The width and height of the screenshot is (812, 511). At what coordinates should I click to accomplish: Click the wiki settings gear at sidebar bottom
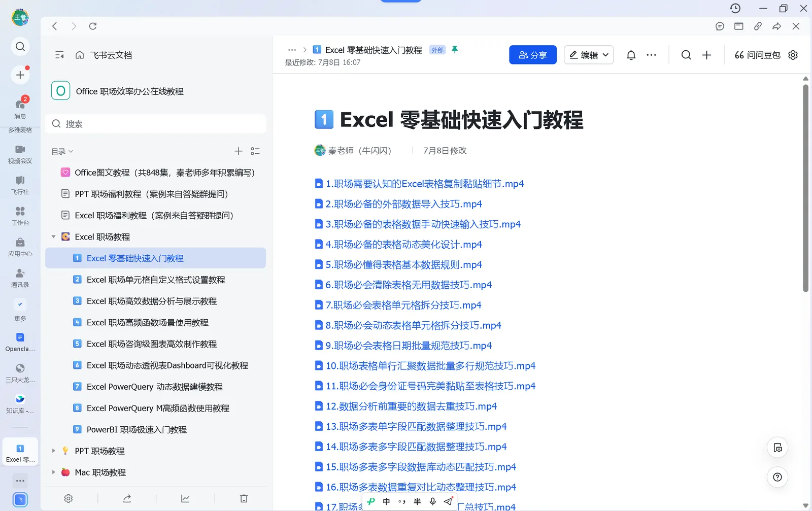69,499
